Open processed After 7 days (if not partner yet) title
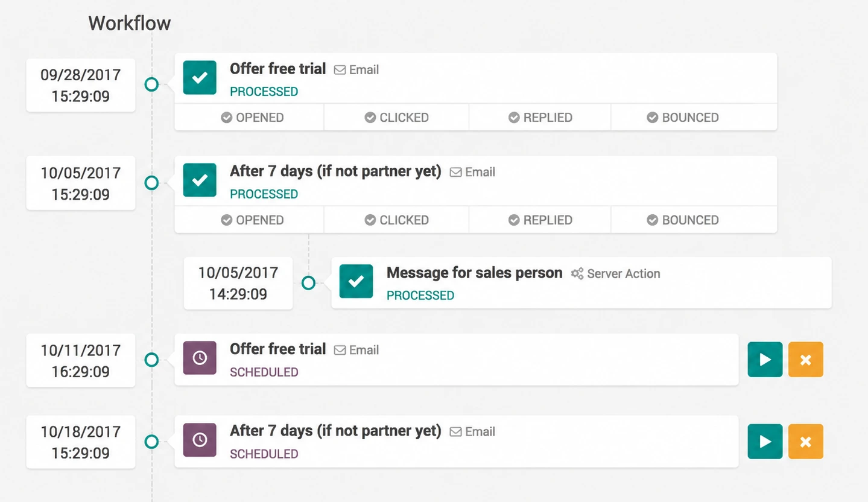 [335, 171]
